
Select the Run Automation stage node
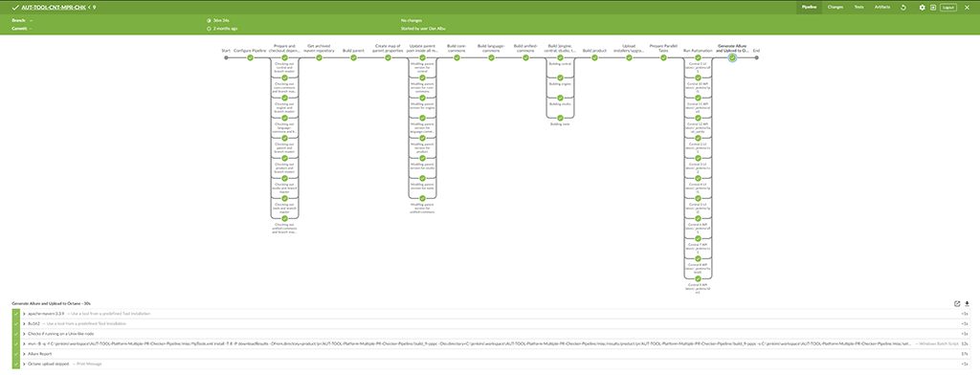click(698, 57)
